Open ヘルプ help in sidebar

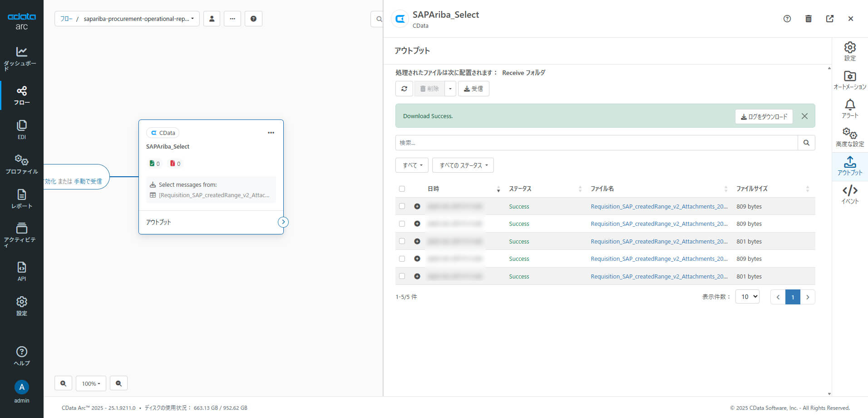tap(21, 356)
